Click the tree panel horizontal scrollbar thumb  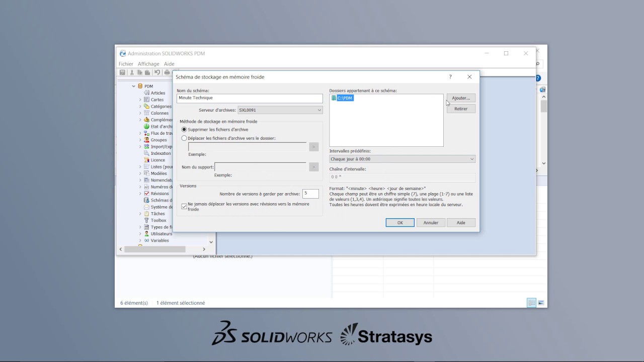(x=155, y=249)
